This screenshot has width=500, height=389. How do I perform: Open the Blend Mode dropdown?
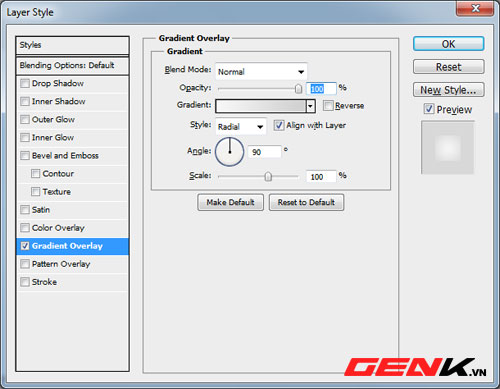[x=261, y=71]
